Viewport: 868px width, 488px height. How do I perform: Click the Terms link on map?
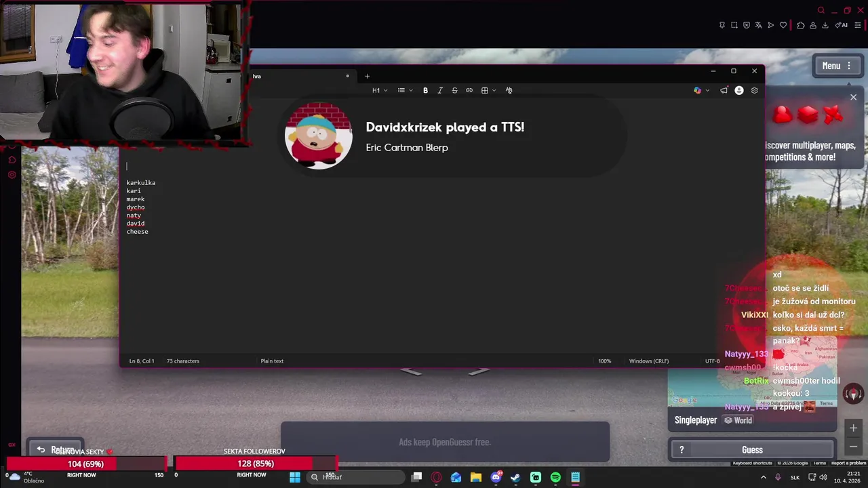pyautogui.click(x=820, y=464)
